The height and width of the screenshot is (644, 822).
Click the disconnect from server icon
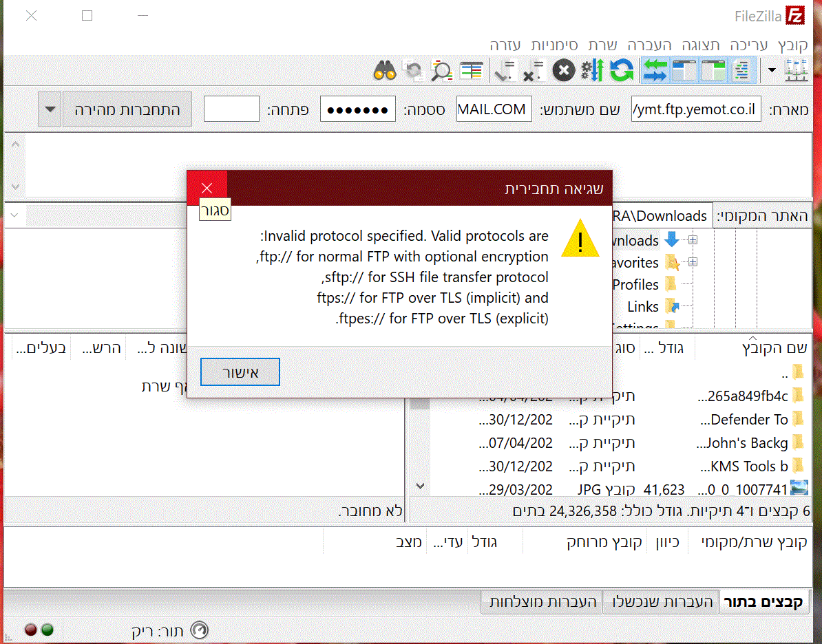(x=534, y=70)
